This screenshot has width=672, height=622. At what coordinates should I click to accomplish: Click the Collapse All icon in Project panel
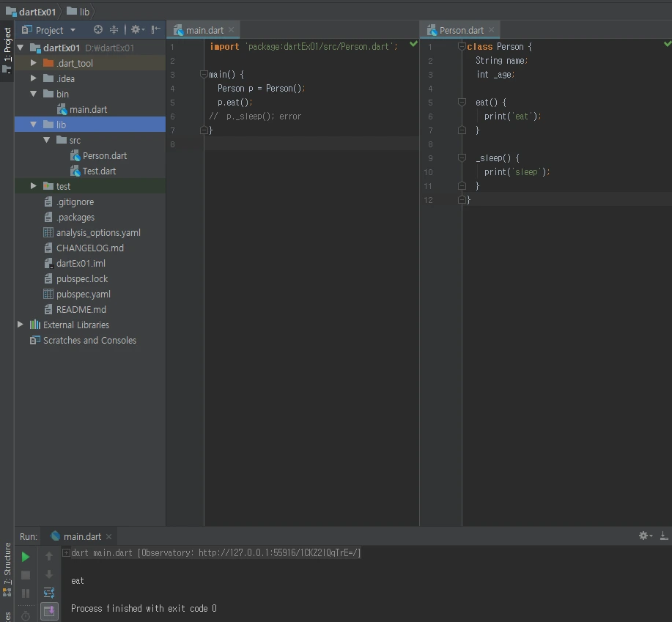[114, 30]
